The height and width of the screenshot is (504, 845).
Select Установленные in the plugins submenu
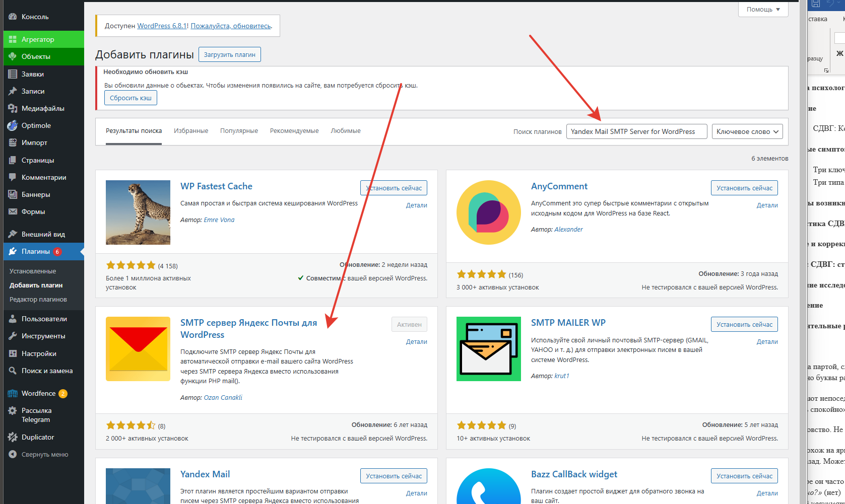[x=33, y=271]
